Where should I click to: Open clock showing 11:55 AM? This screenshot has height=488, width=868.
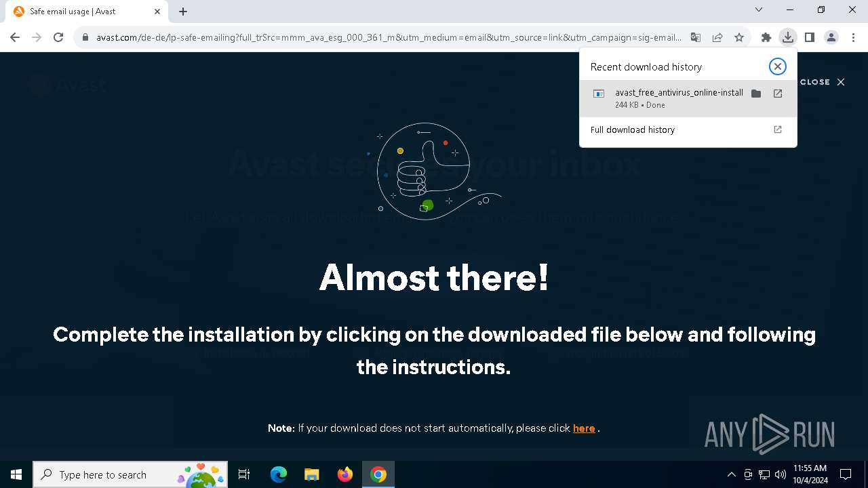[x=810, y=474]
